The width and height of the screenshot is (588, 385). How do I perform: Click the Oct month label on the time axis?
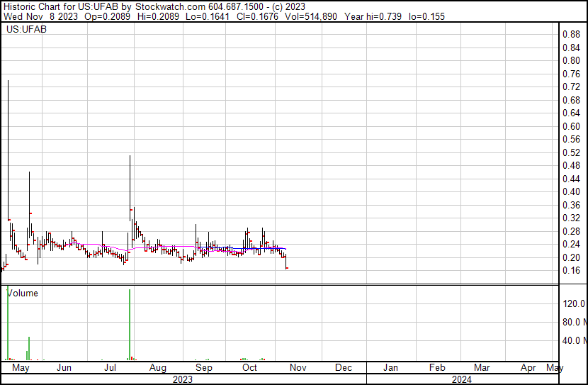249,368
